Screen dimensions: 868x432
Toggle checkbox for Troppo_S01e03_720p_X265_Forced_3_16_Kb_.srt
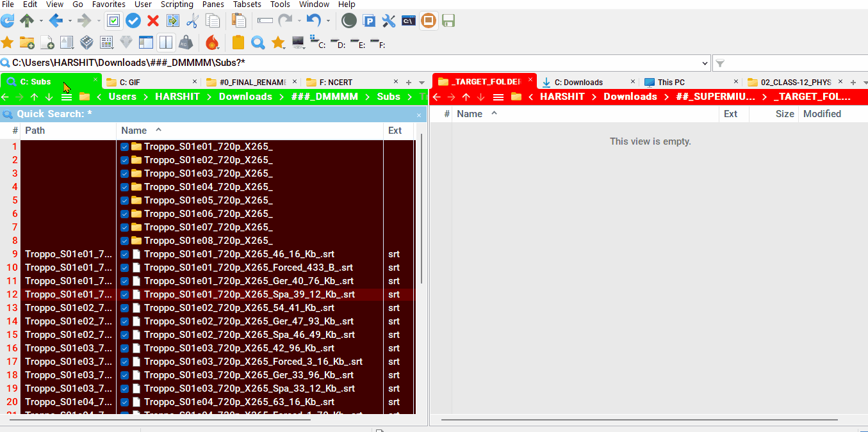click(124, 362)
